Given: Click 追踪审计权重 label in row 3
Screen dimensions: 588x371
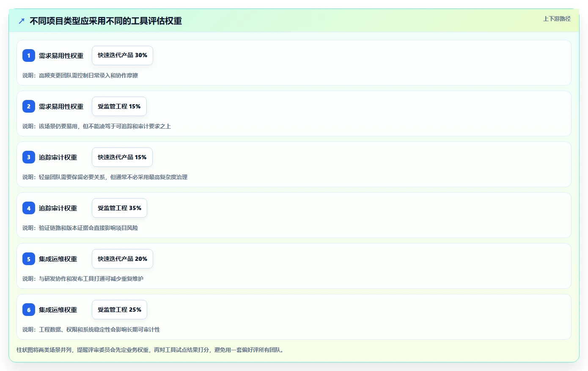Looking at the screenshot, I should pyautogui.click(x=58, y=157).
